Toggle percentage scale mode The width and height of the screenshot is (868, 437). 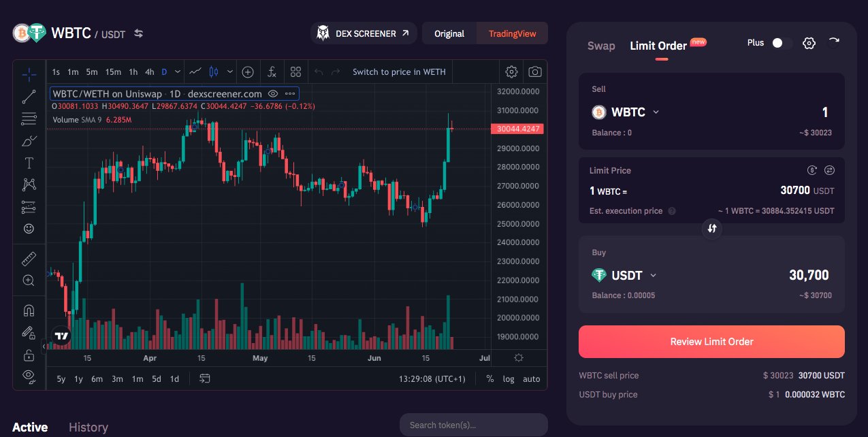490,379
